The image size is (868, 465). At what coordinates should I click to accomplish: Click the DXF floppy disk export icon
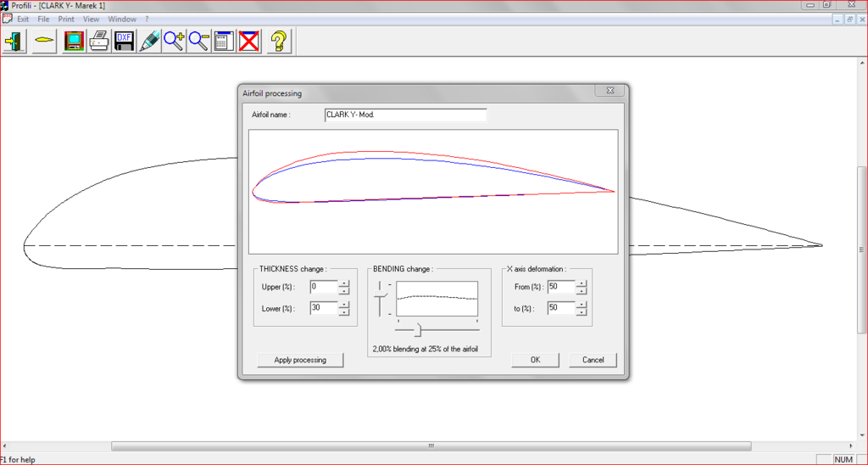click(x=124, y=41)
